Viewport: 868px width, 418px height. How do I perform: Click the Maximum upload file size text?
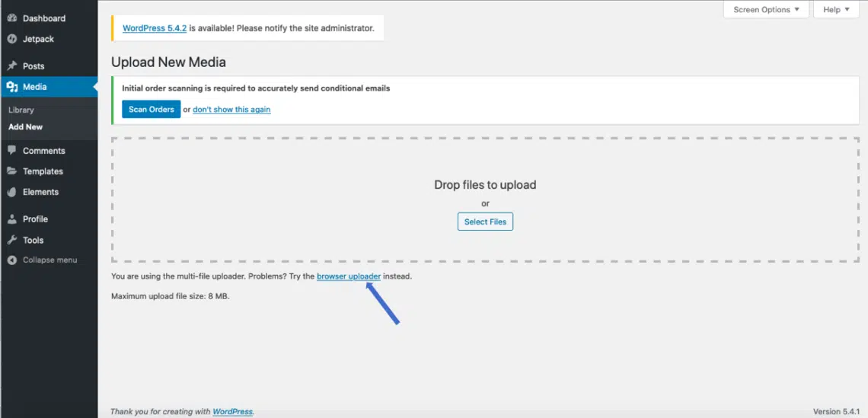click(170, 296)
